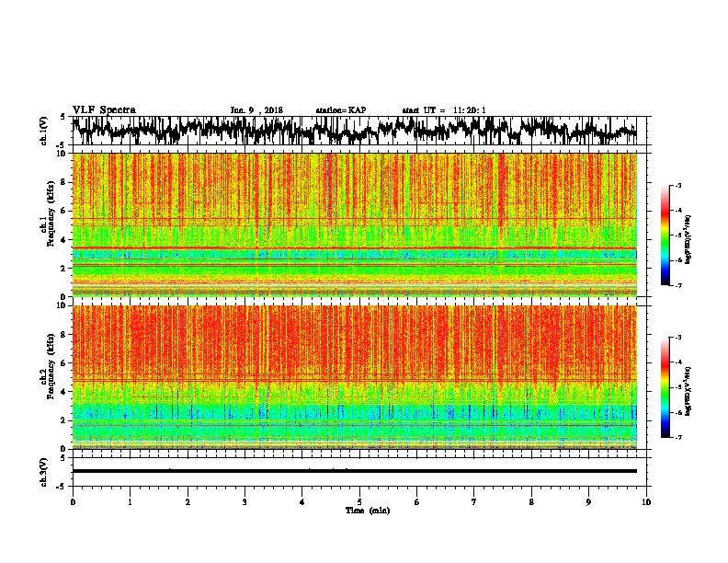Viewport: 728px width, 563px height.
Task: Click the 'ch.1(V)' axis label
Action: 44,131
